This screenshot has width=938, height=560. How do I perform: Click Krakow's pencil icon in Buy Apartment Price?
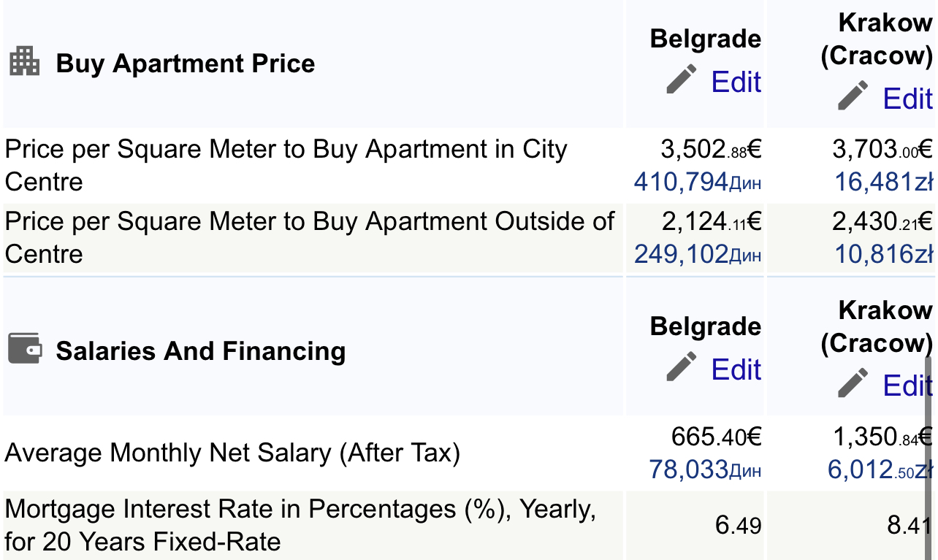pyautogui.click(x=853, y=96)
